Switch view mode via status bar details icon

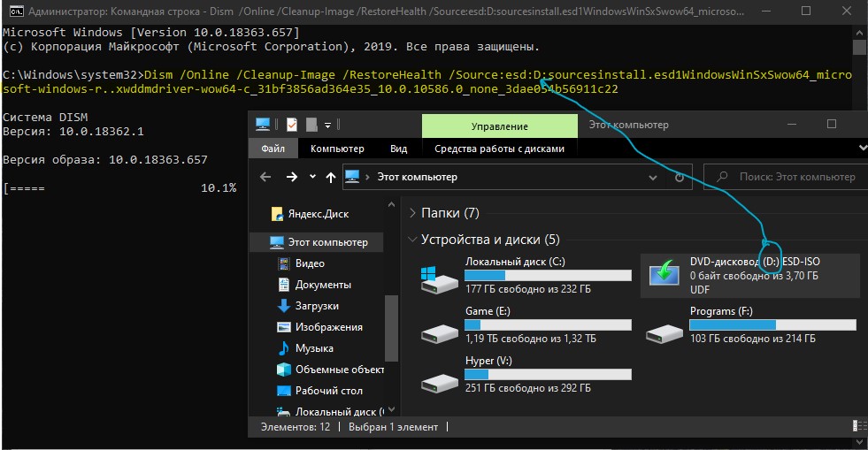[x=857, y=425]
